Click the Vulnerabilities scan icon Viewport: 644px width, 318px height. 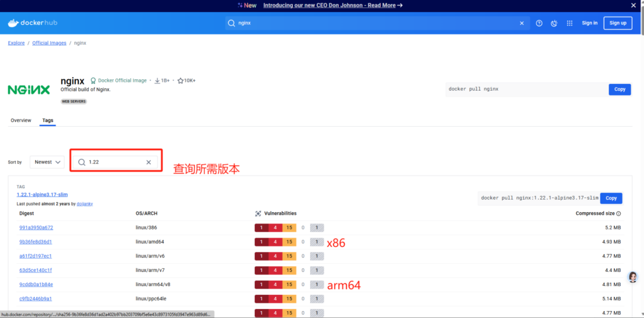(258, 213)
